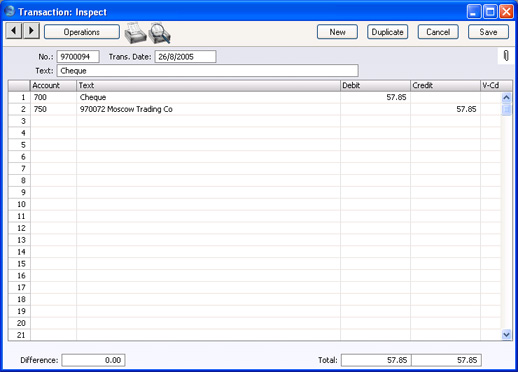518x372 pixels.
Task: Maximize the Transaction window
Action: (490, 12)
